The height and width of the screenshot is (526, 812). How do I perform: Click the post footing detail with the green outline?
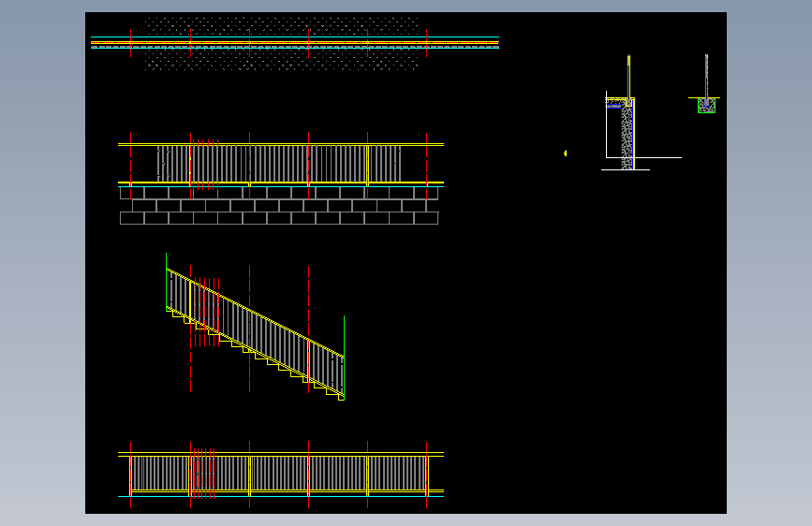click(705, 84)
